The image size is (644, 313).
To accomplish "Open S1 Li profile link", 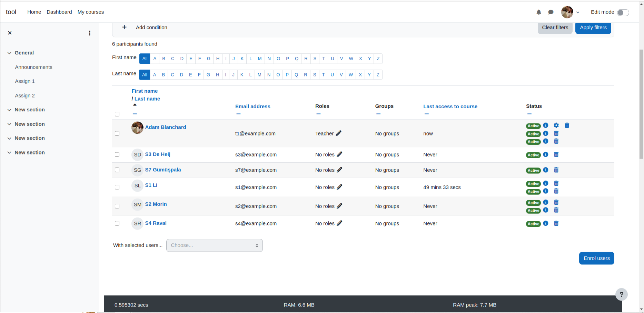I will coord(151,185).
